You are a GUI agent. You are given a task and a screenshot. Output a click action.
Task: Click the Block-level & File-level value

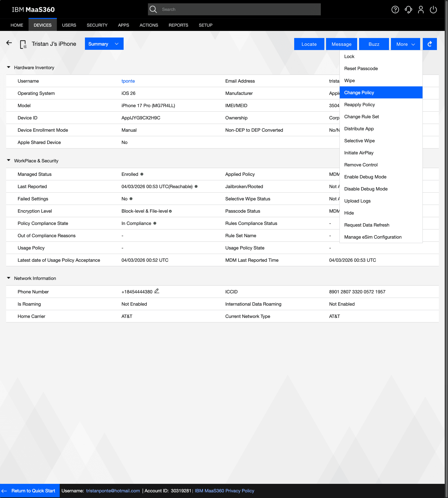point(144,211)
